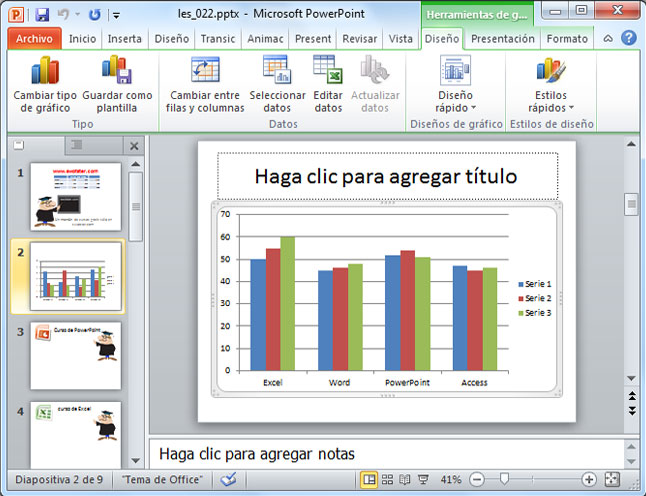Switch to chart tools Presentación tab
646x496 pixels.
tap(503, 39)
